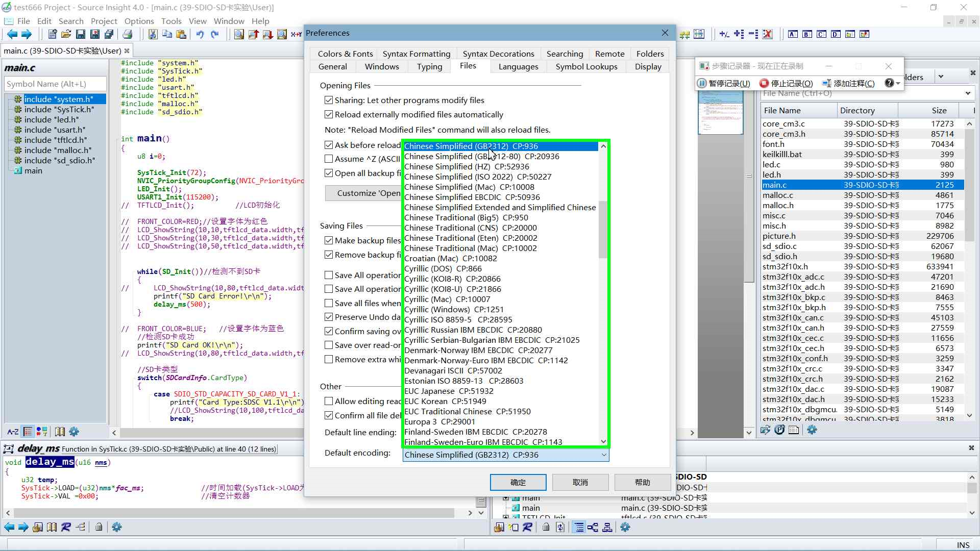Open the Project menu in menu bar
980x551 pixels.
click(x=104, y=21)
